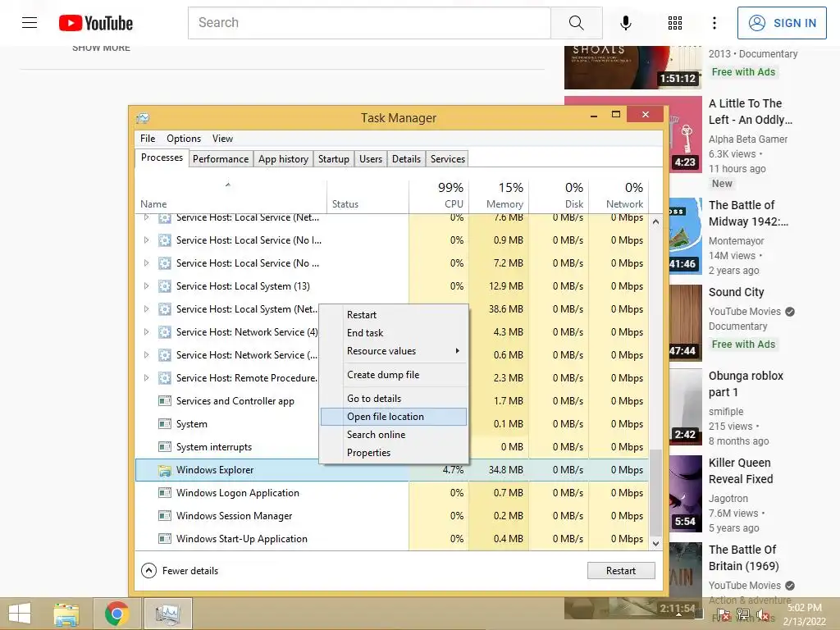Click the Windows Explorer folder icon in process list
Image resolution: width=840 pixels, height=630 pixels.
click(165, 470)
